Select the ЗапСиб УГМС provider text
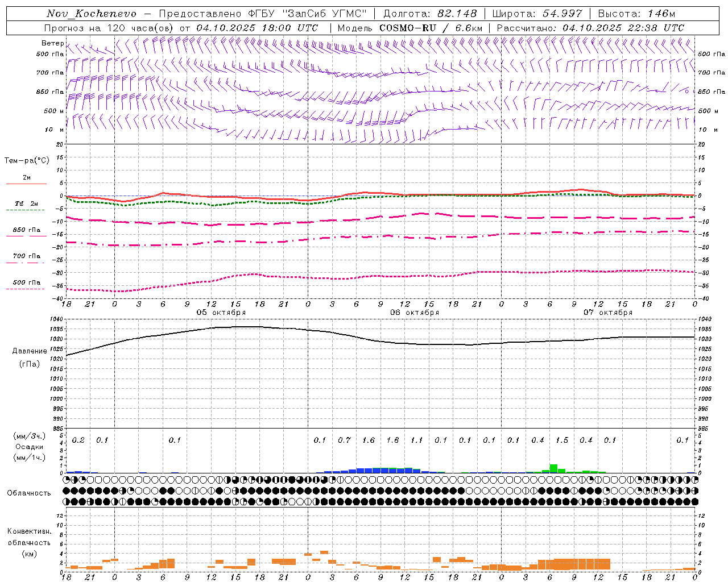728x582 pixels. point(325,14)
